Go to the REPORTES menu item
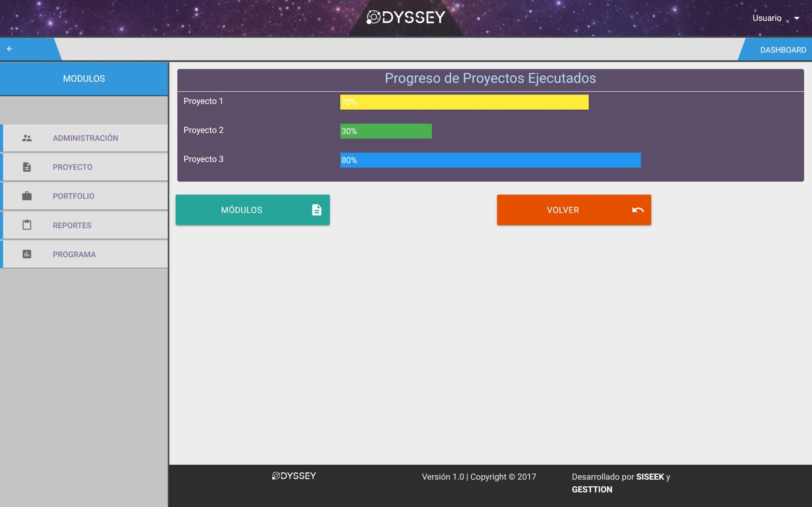812x507 pixels. tap(72, 225)
